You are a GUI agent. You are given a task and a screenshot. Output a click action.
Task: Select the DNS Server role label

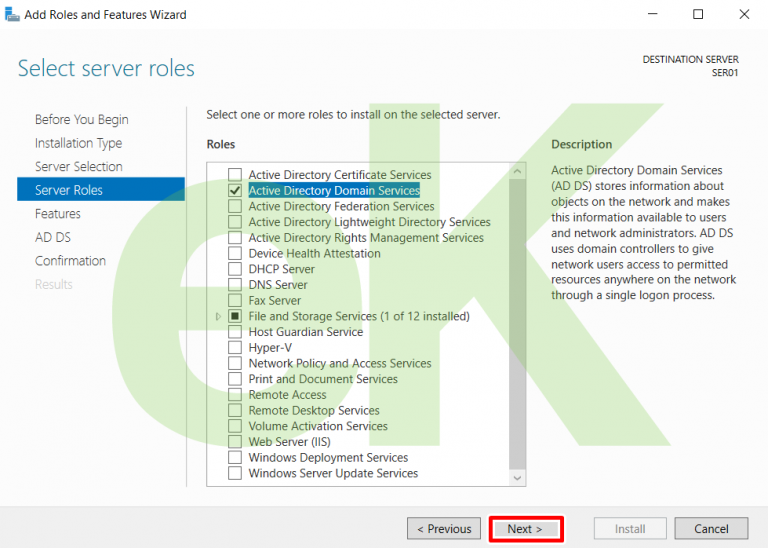click(278, 285)
